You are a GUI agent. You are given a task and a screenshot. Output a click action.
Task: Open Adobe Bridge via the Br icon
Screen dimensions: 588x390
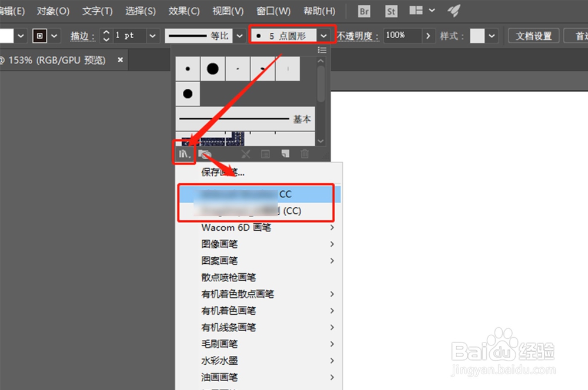click(x=364, y=11)
